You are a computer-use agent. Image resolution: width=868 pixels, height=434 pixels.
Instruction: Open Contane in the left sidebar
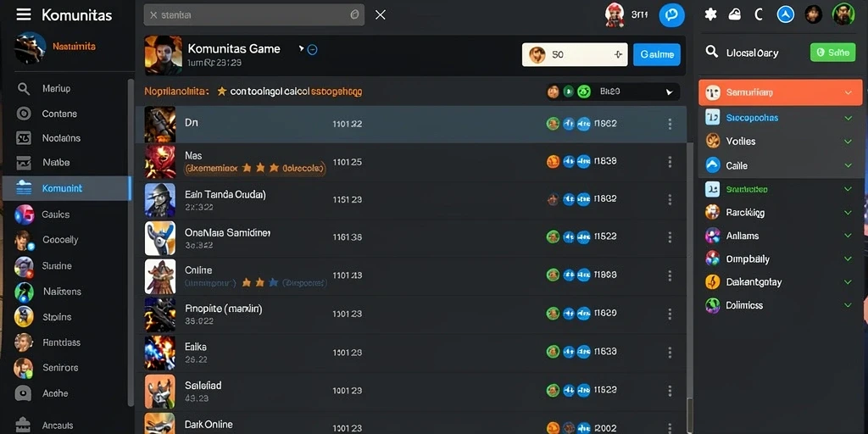pyautogui.click(x=59, y=114)
